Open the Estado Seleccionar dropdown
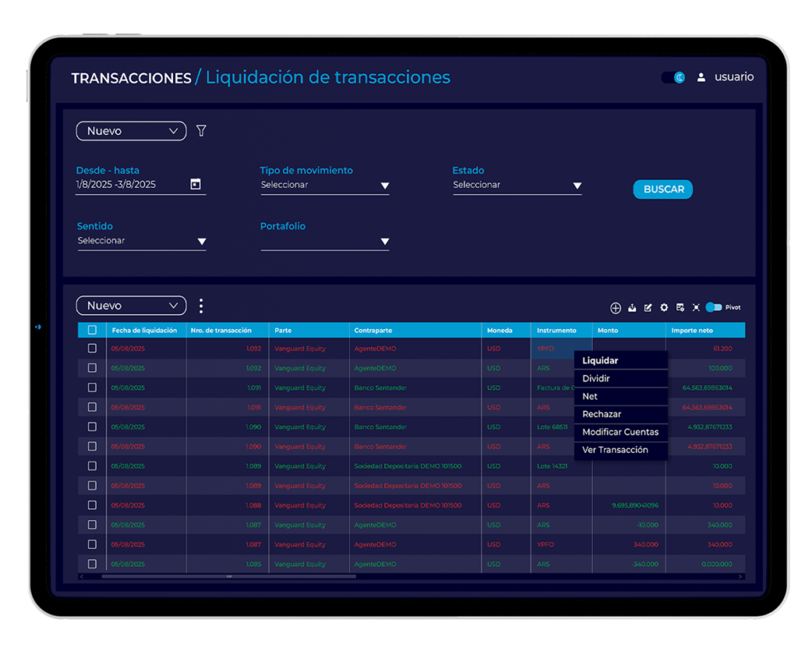 tap(517, 186)
